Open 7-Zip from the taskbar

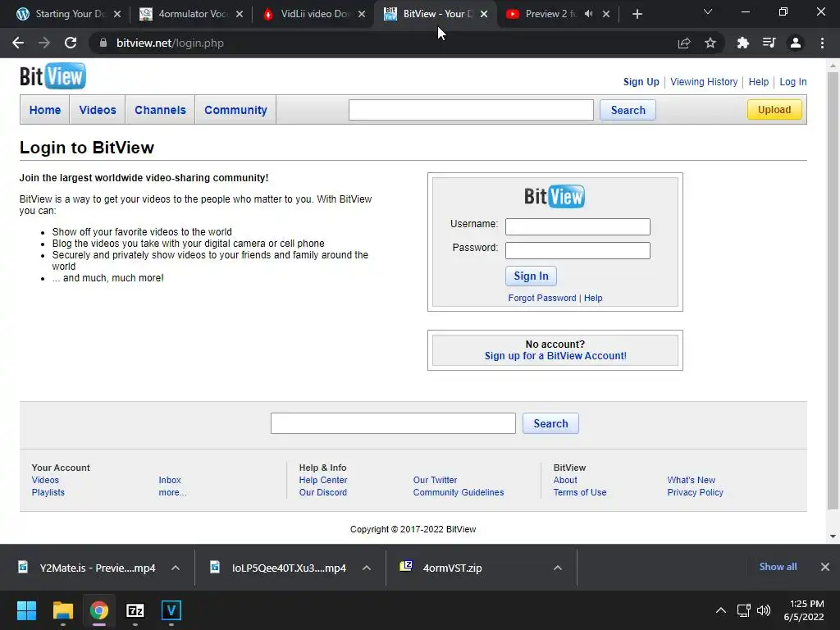coord(135,610)
